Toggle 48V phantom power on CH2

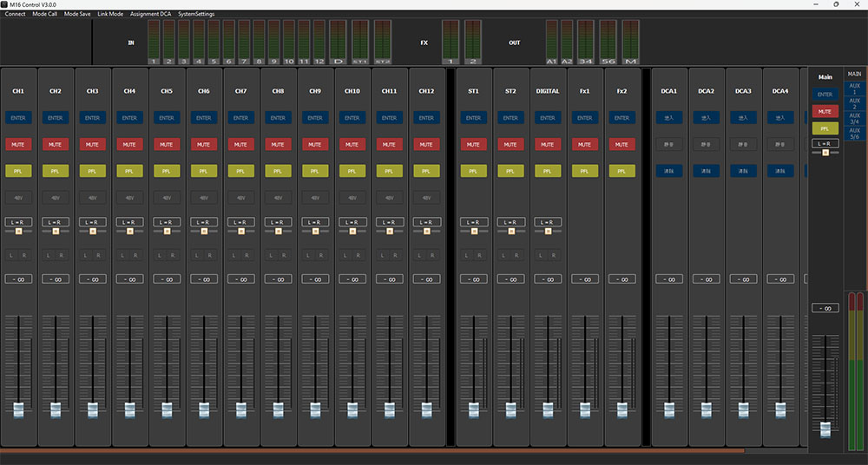pyautogui.click(x=56, y=198)
